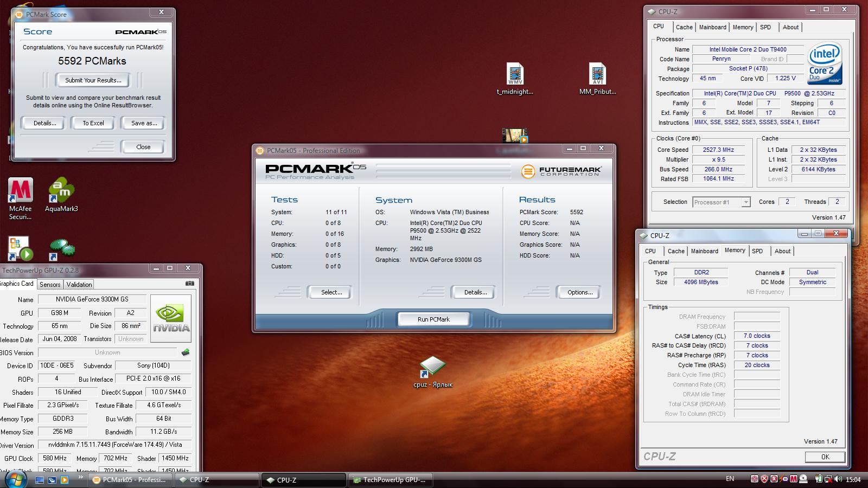Switch to Cache tab in upper CPU-Z
Viewport: 868px width, 488px height.
[x=684, y=27]
